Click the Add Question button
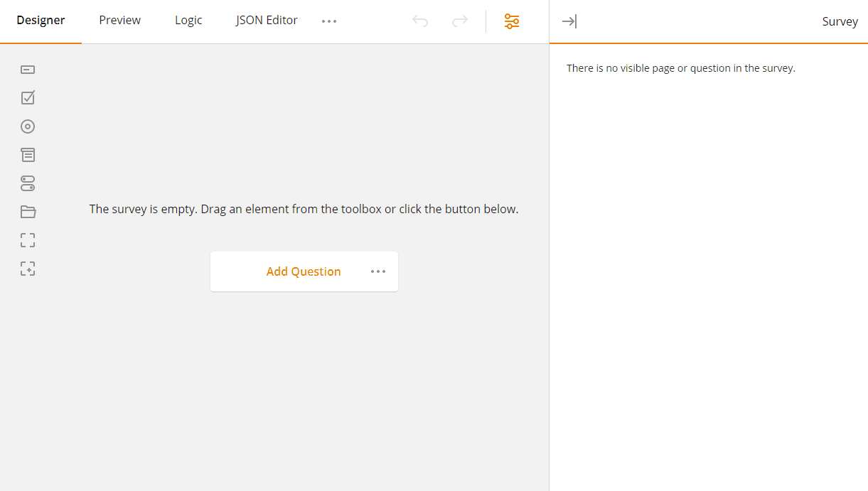 [304, 271]
